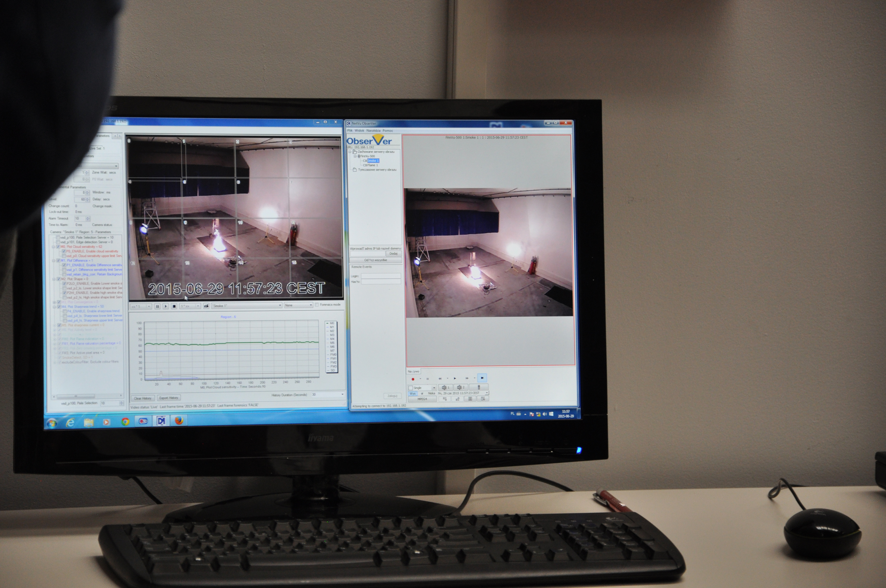The height and width of the screenshot is (588, 886).
Task: Open the None dropdown next to Forensics mode
Action: coord(298,305)
